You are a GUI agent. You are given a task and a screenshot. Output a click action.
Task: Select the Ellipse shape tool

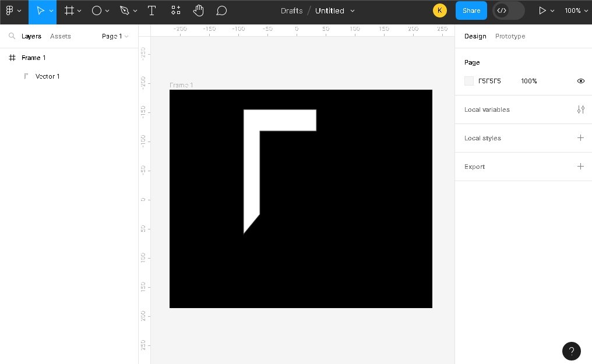[x=97, y=10]
